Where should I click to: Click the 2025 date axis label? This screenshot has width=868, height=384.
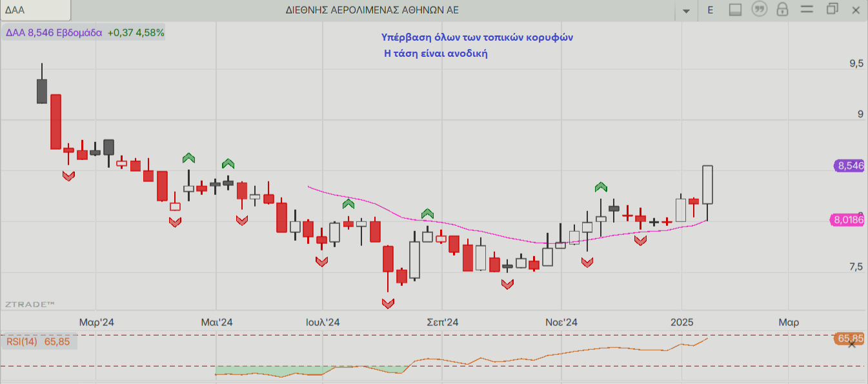coord(682,321)
